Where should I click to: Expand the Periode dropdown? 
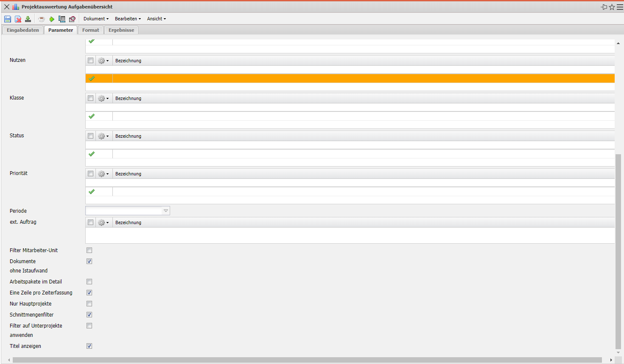point(166,211)
